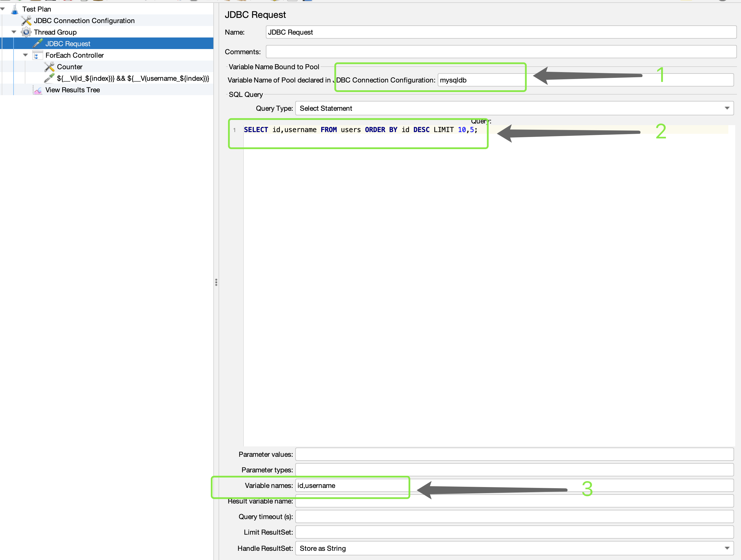Click the ForEach Controller icon

pyautogui.click(x=37, y=55)
